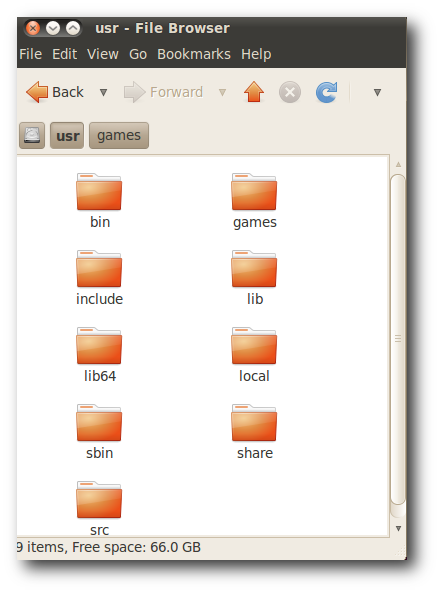Open the bin folder icon
This screenshot has height=593, width=440.
tap(99, 192)
